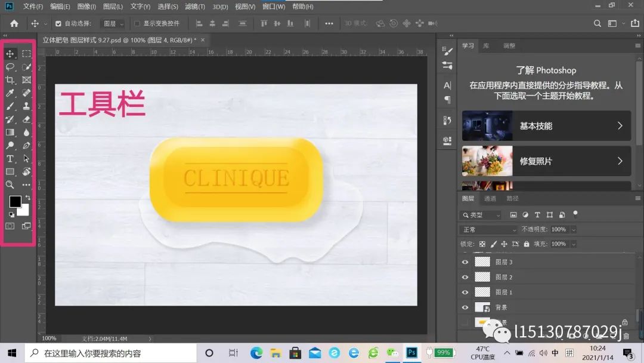Screen dimensions: 644x363
Task: Select the Eyedropper tool
Action: coord(10,93)
